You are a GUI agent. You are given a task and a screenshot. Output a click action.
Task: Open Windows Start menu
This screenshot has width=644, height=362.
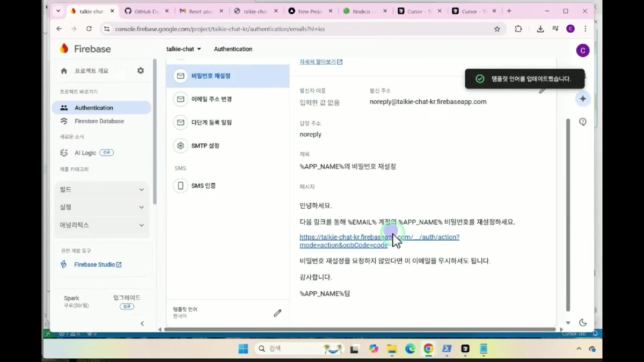click(x=243, y=349)
